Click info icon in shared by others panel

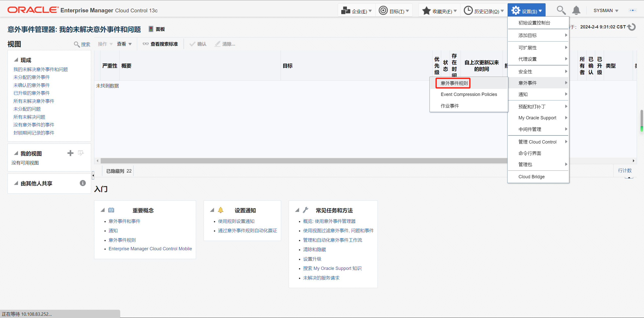coord(83,183)
